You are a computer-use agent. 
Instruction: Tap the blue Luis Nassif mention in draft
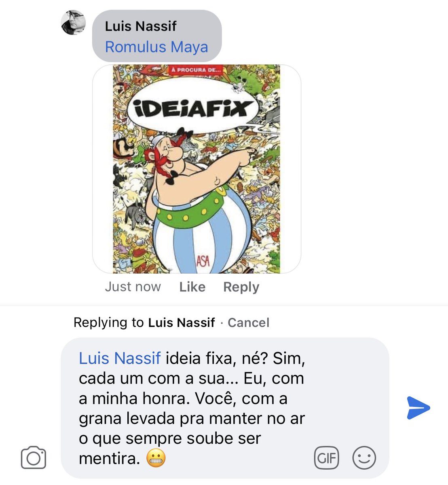pos(120,358)
